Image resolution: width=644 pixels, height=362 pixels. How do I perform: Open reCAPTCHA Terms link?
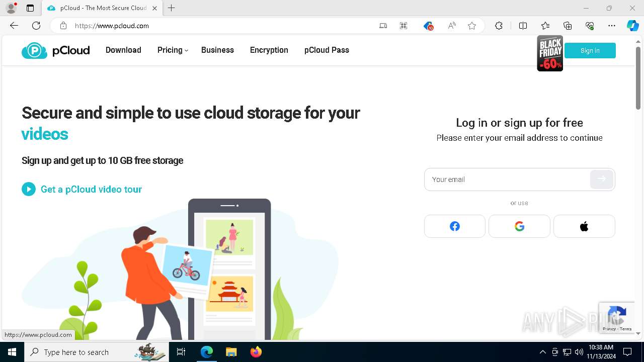click(626, 329)
